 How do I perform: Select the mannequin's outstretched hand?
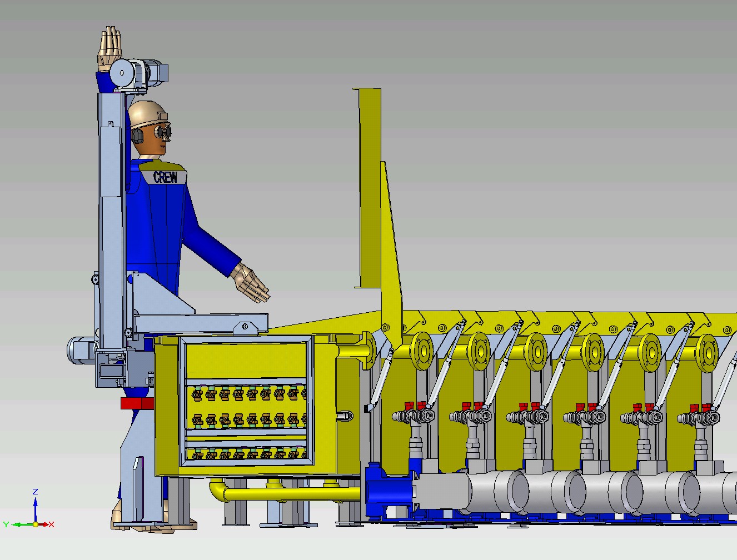pyautogui.click(x=251, y=282)
